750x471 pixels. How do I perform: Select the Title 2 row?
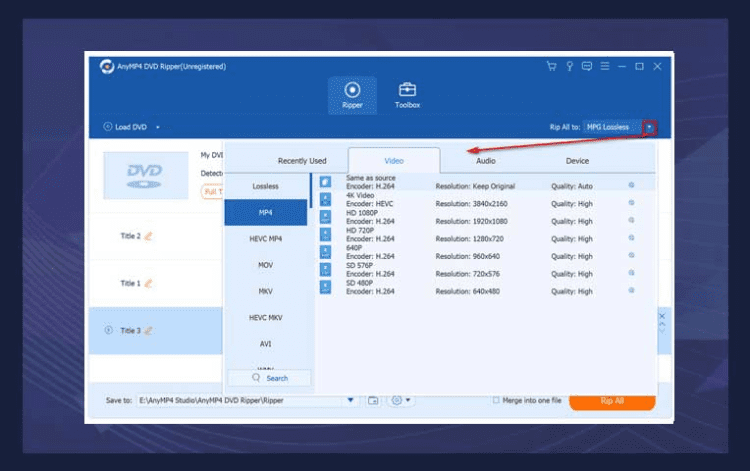point(156,236)
